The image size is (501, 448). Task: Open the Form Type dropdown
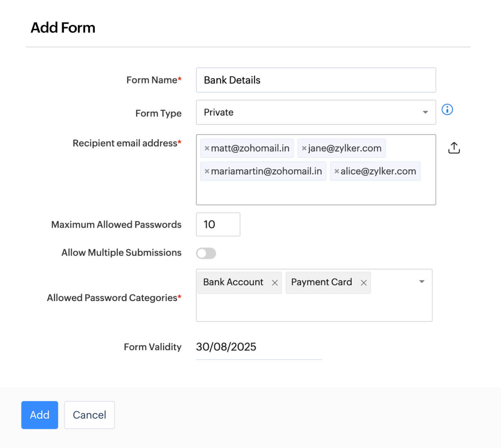[x=425, y=112]
